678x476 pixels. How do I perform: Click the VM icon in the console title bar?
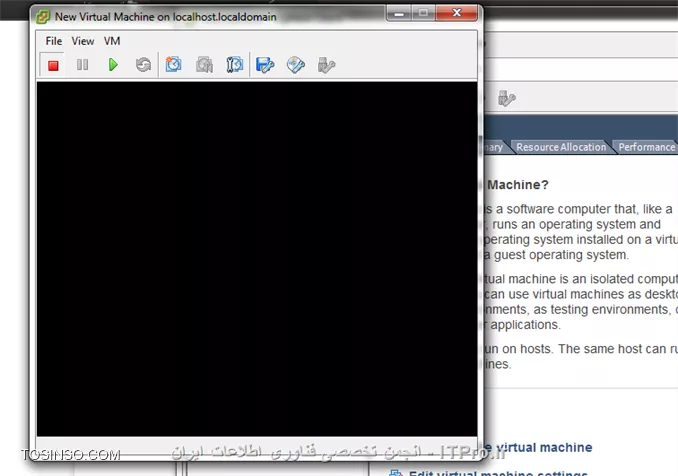click(42, 17)
